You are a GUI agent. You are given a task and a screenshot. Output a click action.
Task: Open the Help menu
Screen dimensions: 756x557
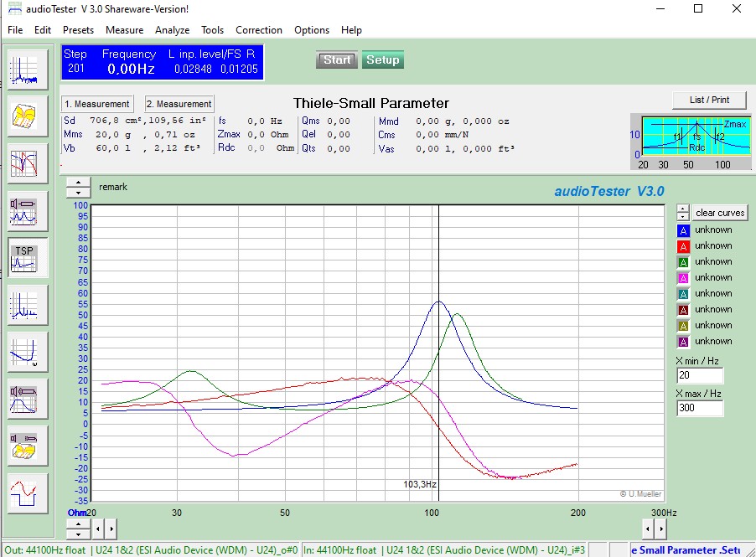point(351,30)
